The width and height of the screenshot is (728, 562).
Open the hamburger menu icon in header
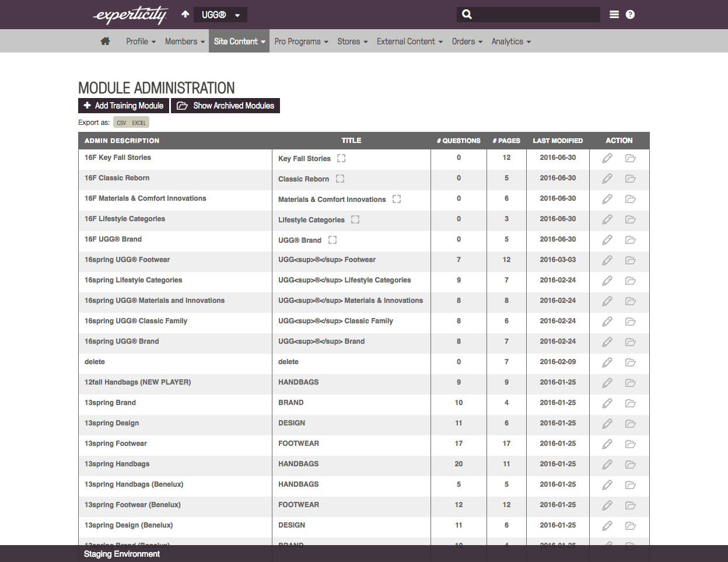click(614, 15)
